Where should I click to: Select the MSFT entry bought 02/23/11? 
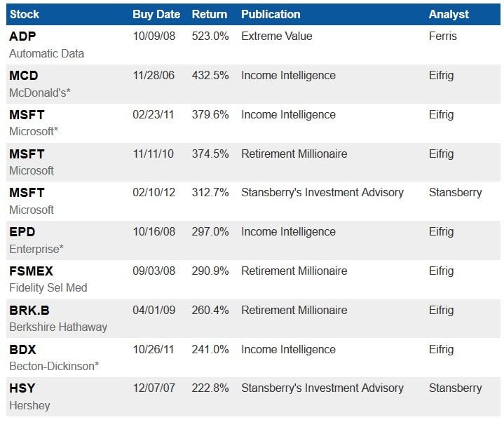[27, 115]
